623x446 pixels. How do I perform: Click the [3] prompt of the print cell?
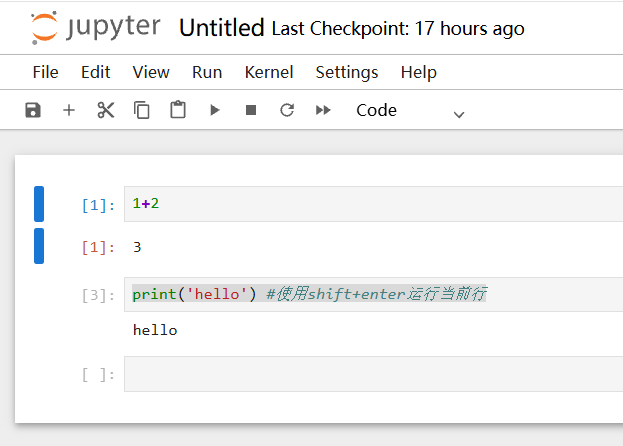99,295
